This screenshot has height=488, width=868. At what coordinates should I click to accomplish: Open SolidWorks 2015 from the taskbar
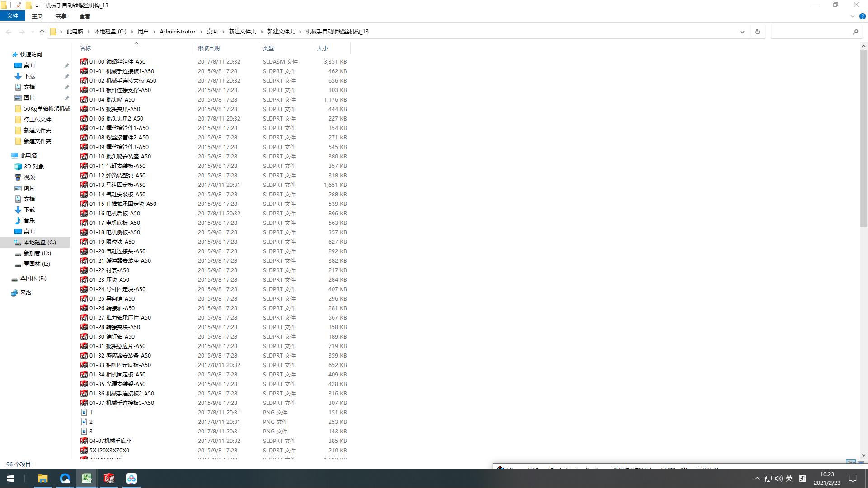(x=109, y=479)
